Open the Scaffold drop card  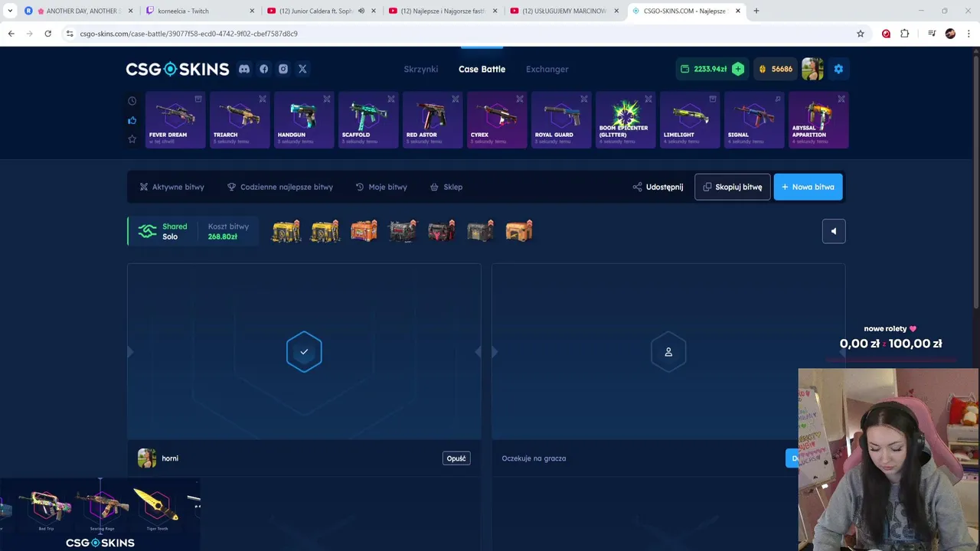[x=368, y=120]
